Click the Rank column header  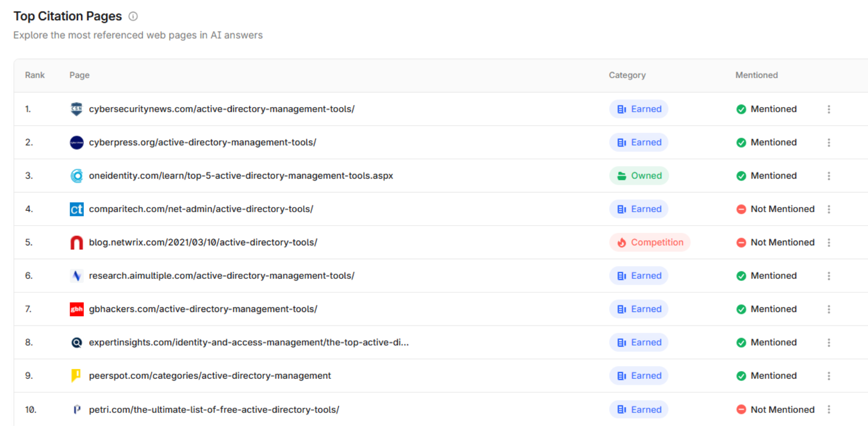[x=35, y=75]
